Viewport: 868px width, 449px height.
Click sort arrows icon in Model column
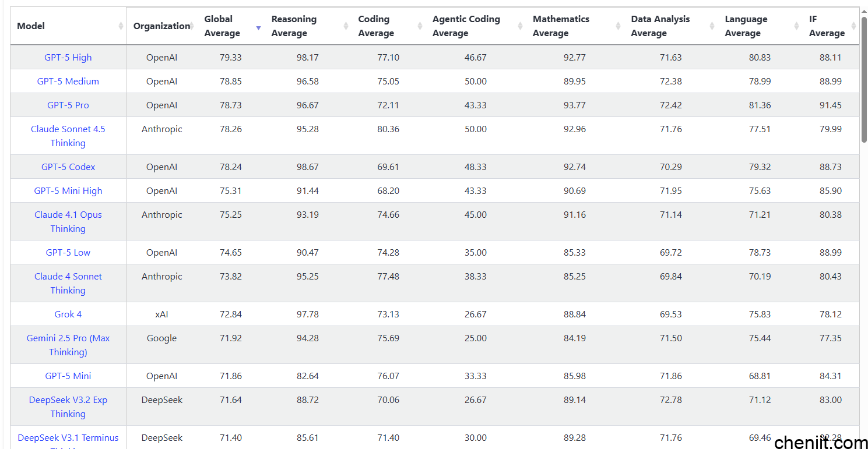coord(121,26)
